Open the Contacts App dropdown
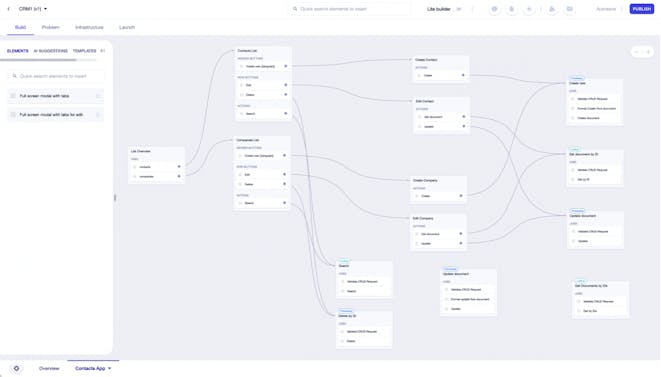The width and height of the screenshot is (661, 377). pos(93,368)
